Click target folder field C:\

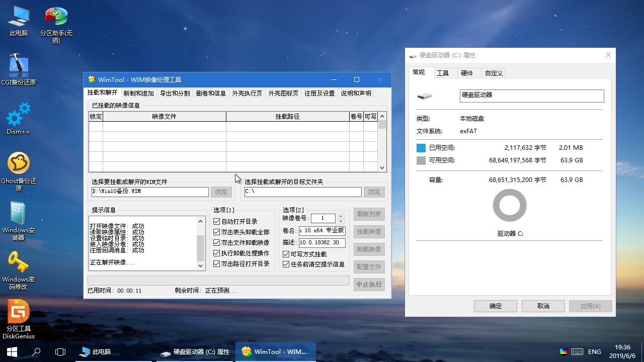pyautogui.click(x=303, y=192)
